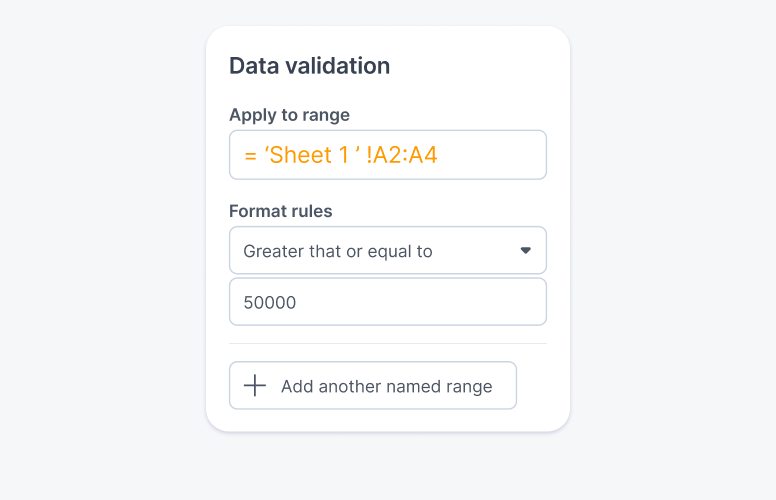Click the dropdown caret arrow icon
Screen dimensions: 776x500
coord(526,251)
